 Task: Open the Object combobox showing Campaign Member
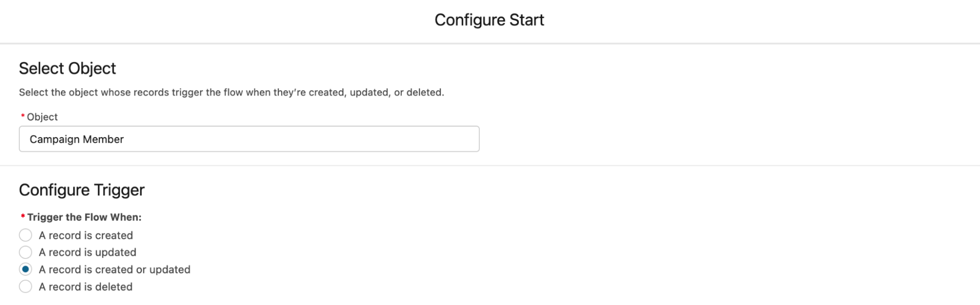click(249, 139)
